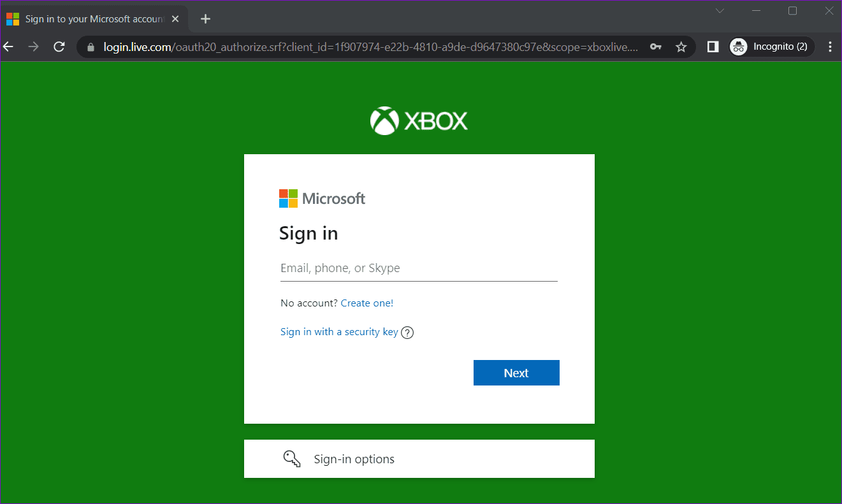Click the Microsoft logo
Viewport: 842px width, 504px height.
(x=323, y=198)
